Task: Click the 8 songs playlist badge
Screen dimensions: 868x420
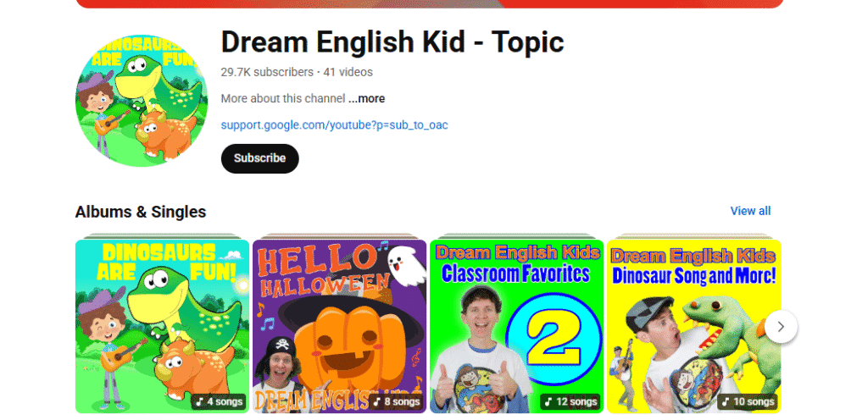Action: point(397,401)
